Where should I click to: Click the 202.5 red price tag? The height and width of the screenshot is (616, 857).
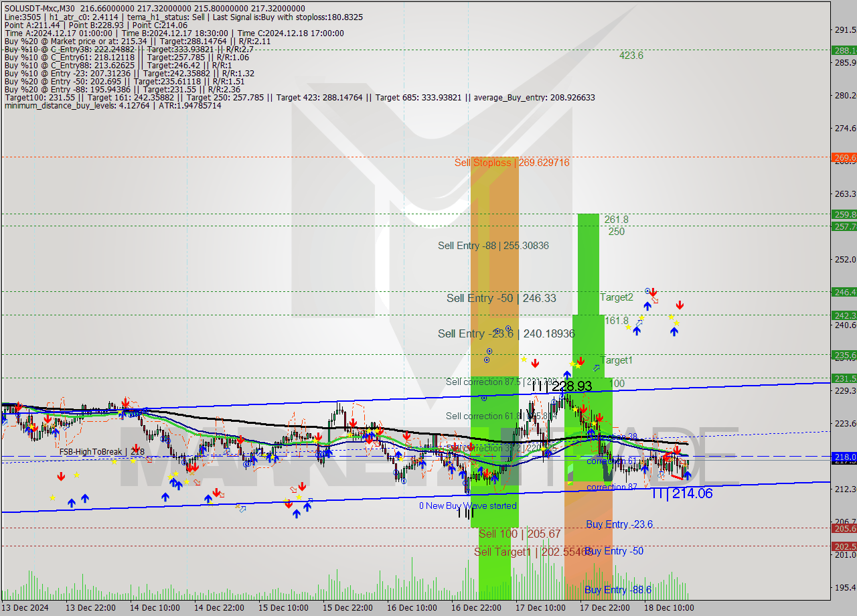[844, 546]
